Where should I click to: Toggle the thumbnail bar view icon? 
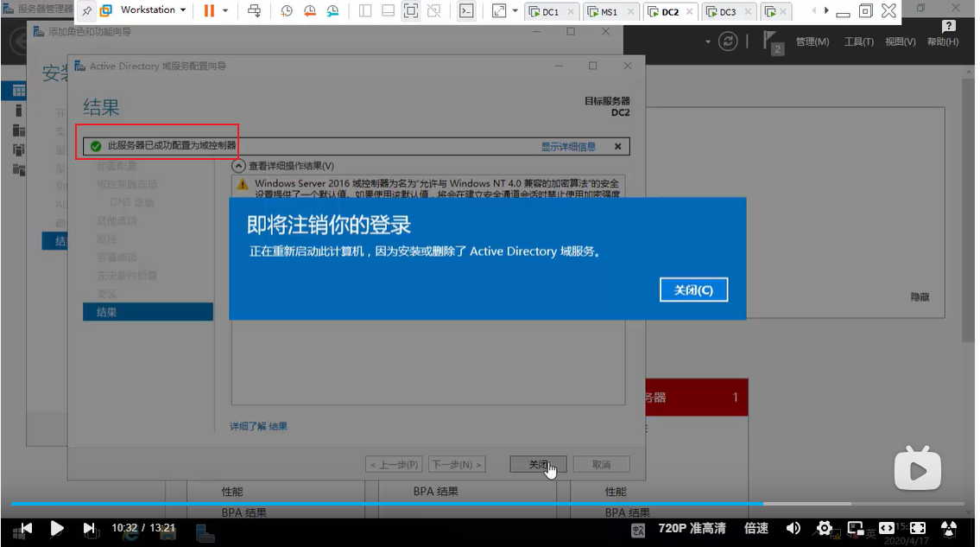pos(389,10)
